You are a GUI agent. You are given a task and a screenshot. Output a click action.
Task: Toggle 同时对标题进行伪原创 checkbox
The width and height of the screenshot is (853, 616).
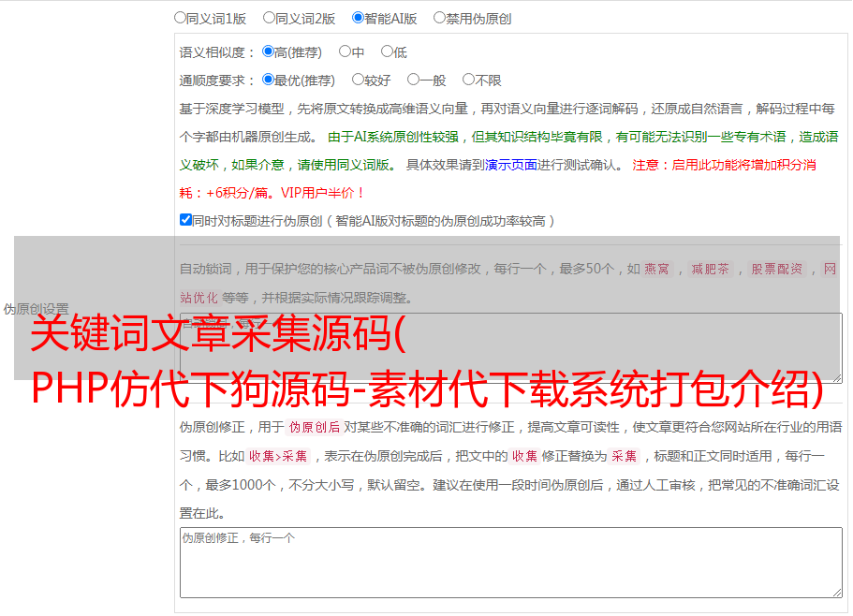185,220
